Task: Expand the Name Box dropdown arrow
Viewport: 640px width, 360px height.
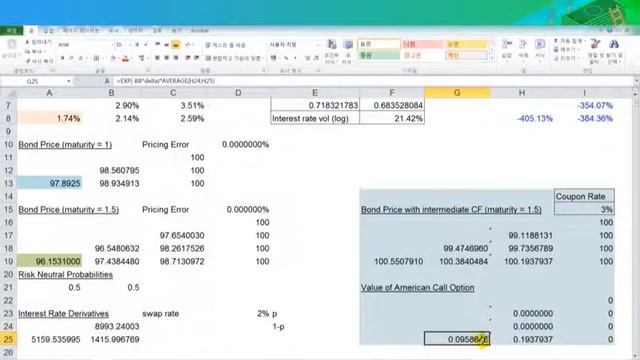Action: click(x=69, y=81)
